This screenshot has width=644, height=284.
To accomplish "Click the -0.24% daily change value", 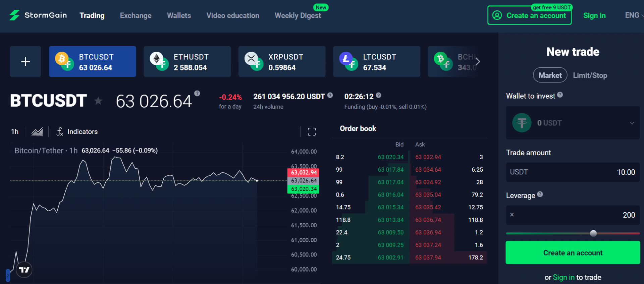I will click(230, 97).
